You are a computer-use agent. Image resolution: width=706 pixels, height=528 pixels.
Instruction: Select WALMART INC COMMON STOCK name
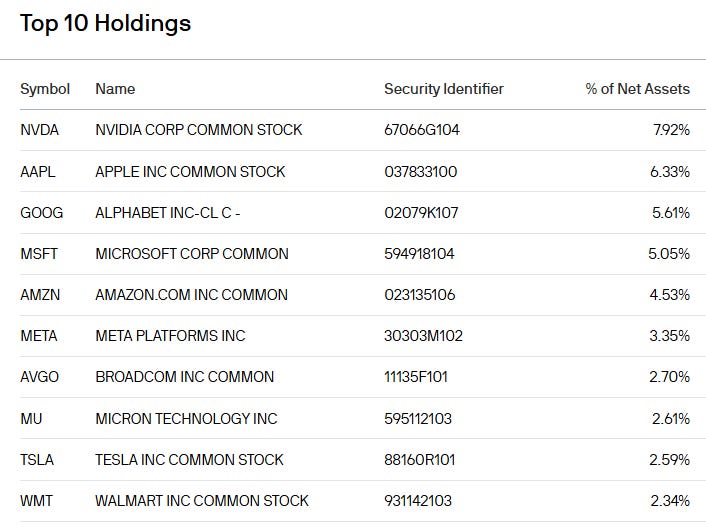[202, 501]
